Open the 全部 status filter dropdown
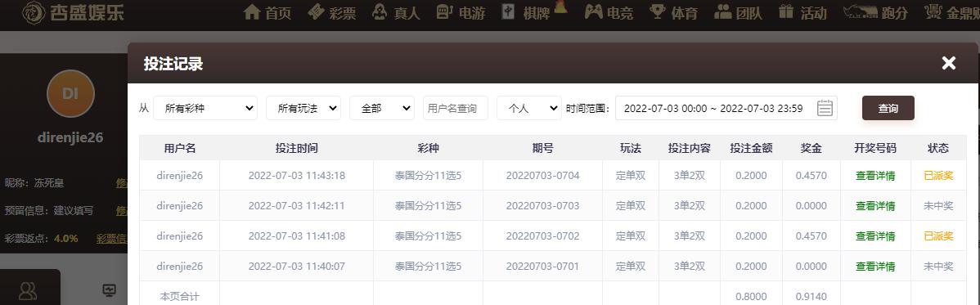Screen dimensions: 980x305 point(382,108)
